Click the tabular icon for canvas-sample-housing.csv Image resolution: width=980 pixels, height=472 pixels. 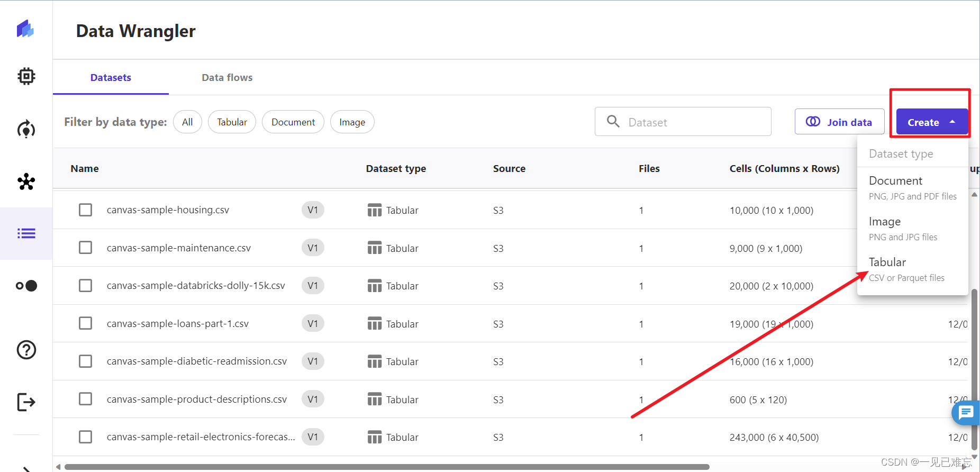375,210
